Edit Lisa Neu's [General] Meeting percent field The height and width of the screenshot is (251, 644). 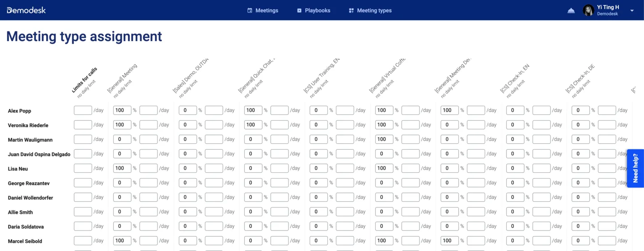pos(122,168)
